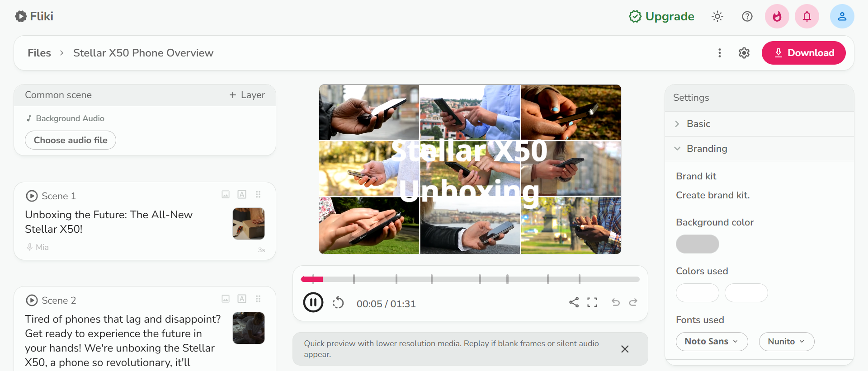Screen dimensions: 868x371
Task: Toggle the light/dark theme sun icon
Action: click(717, 17)
